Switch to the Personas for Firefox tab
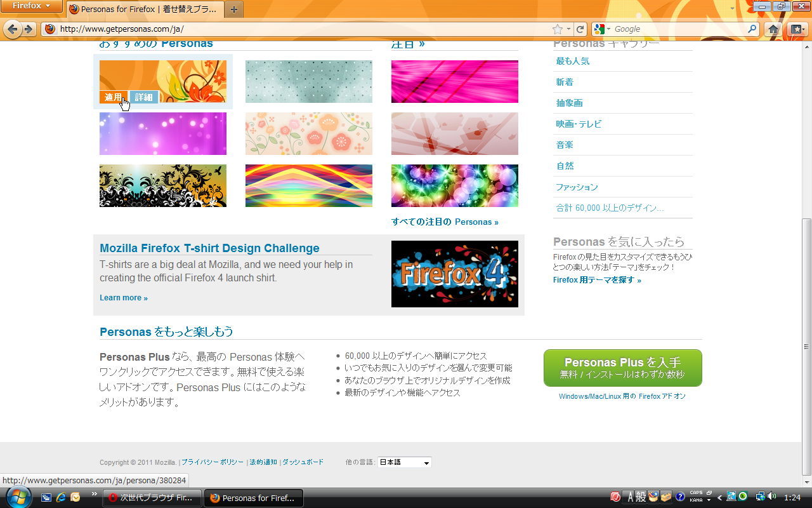This screenshot has height=508, width=812. (x=145, y=9)
